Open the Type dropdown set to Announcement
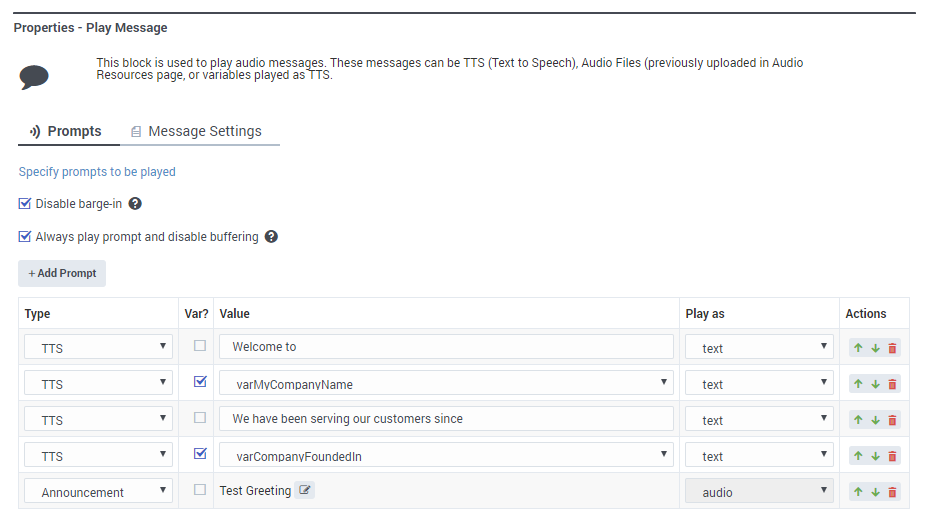This screenshot has width=926, height=526. 96,492
